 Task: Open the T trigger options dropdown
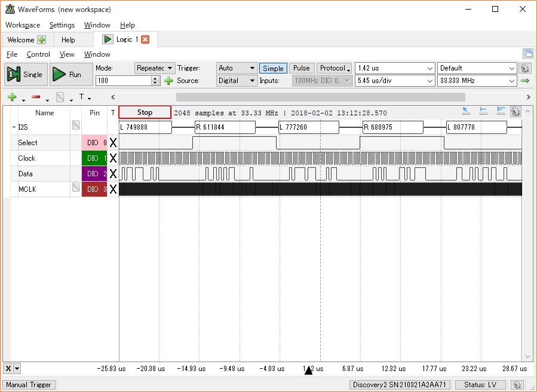pos(85,97)
